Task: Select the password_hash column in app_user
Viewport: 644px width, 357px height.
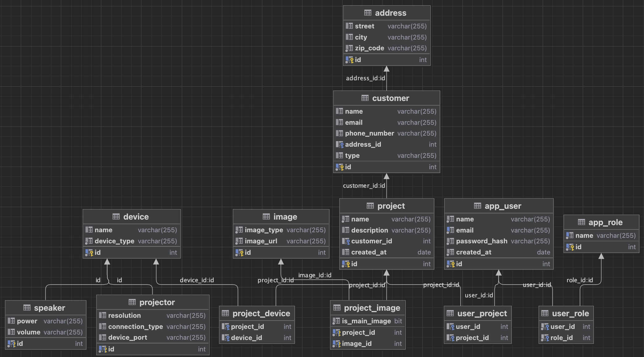Action: pyautogui.click(x=481, y=241)
